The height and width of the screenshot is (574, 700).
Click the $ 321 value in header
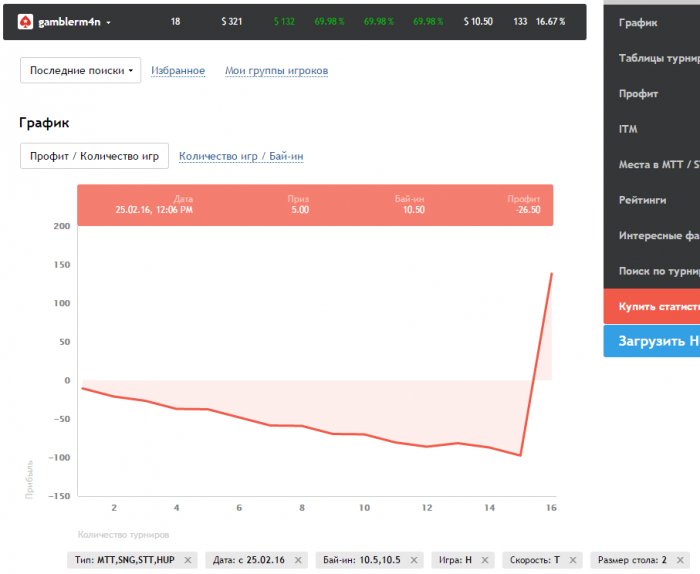232,21
